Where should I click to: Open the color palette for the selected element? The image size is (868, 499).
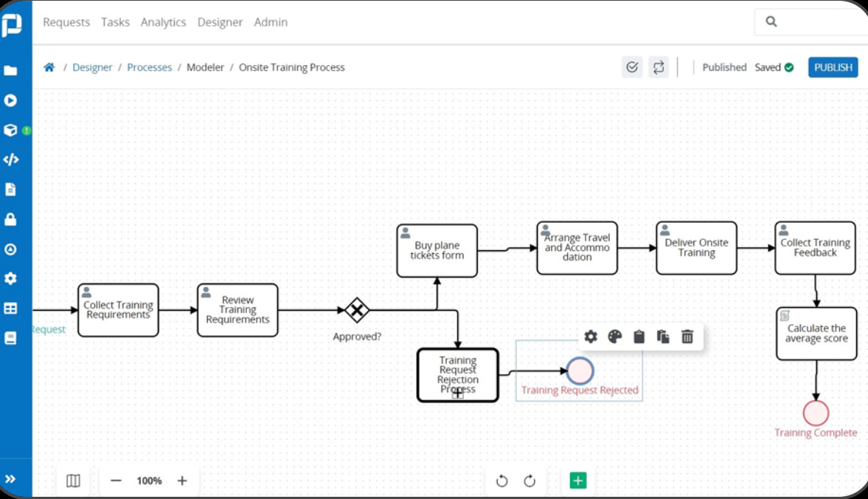[x=614, y=337]
